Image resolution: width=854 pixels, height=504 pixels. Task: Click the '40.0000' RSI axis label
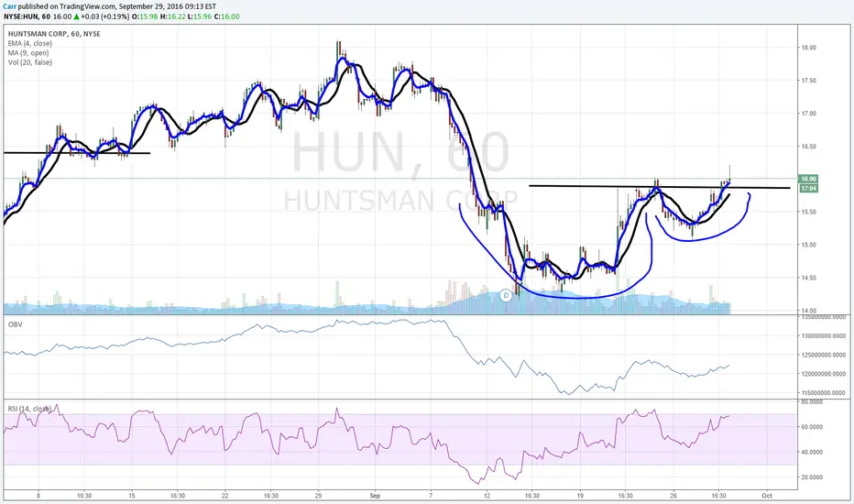pyautogui.click(x=812, y=453)
